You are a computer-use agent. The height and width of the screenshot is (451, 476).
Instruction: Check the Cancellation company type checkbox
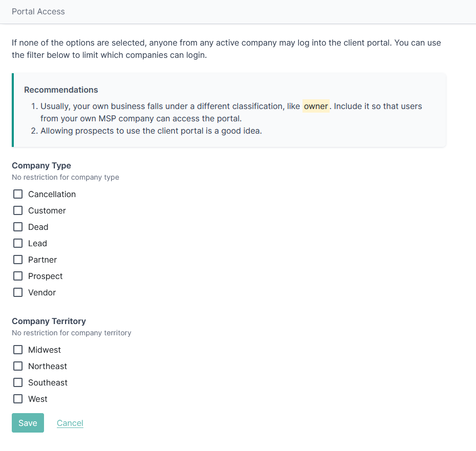[18, 194]
